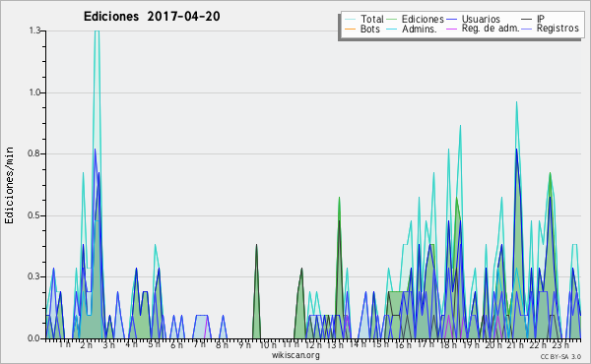
Task: Click the Ediciones/min vertical axis label
Action: (x=9, y=185)
